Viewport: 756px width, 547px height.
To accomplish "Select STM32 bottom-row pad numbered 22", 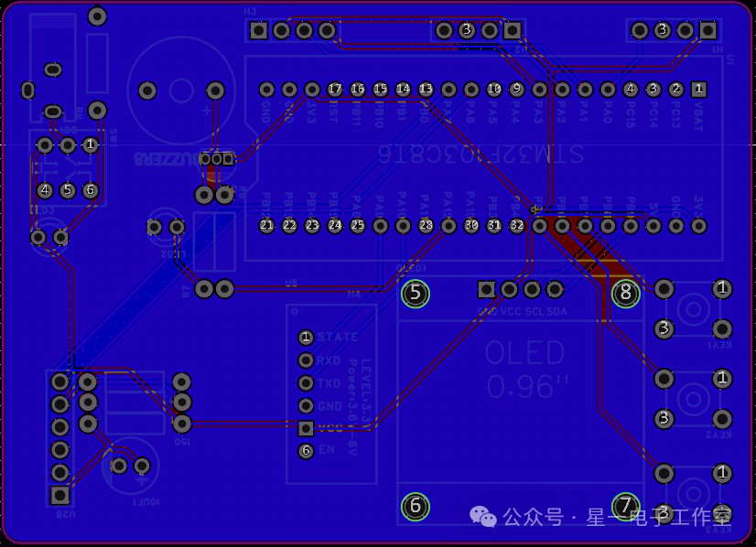I will (289, 226).
